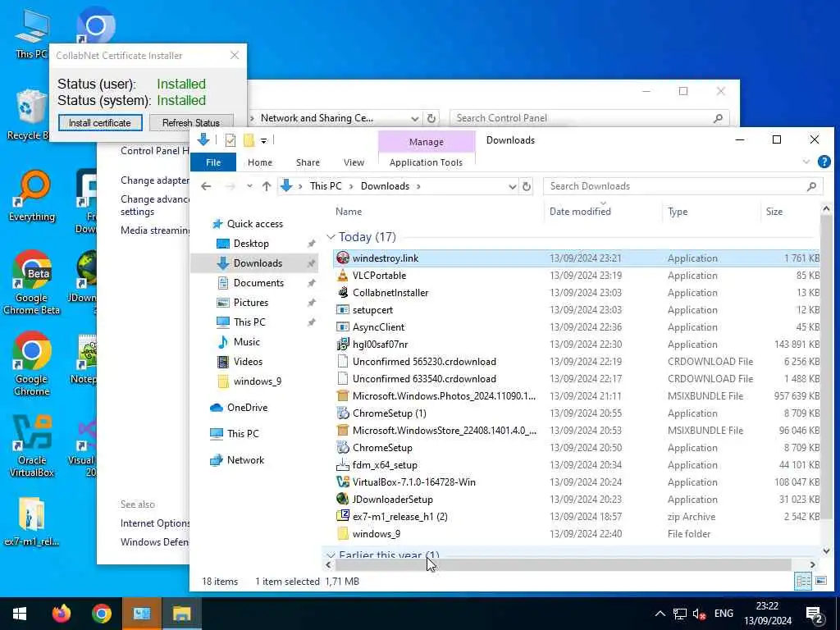
Task: Refresh the Downloads folder view
Action: click(x=527, y=186)
